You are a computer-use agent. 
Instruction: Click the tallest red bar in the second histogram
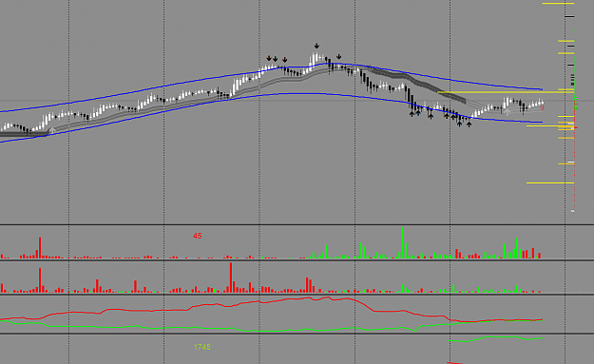click(231, 278)
